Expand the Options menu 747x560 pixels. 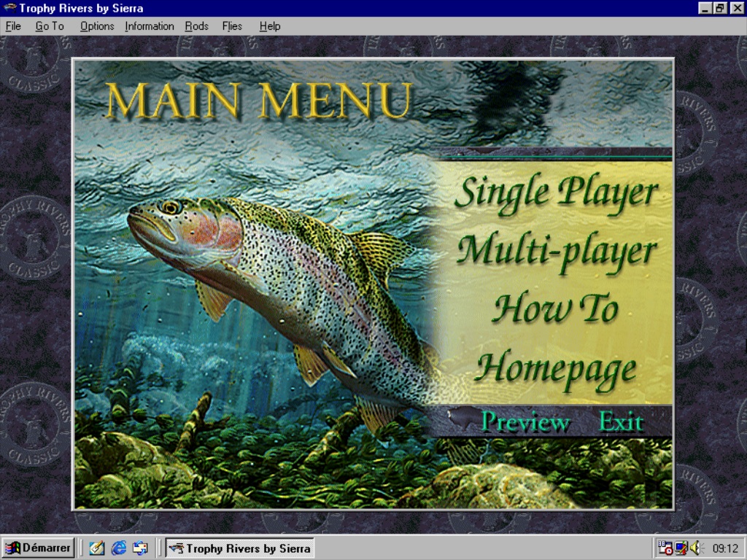coord(97,26)
